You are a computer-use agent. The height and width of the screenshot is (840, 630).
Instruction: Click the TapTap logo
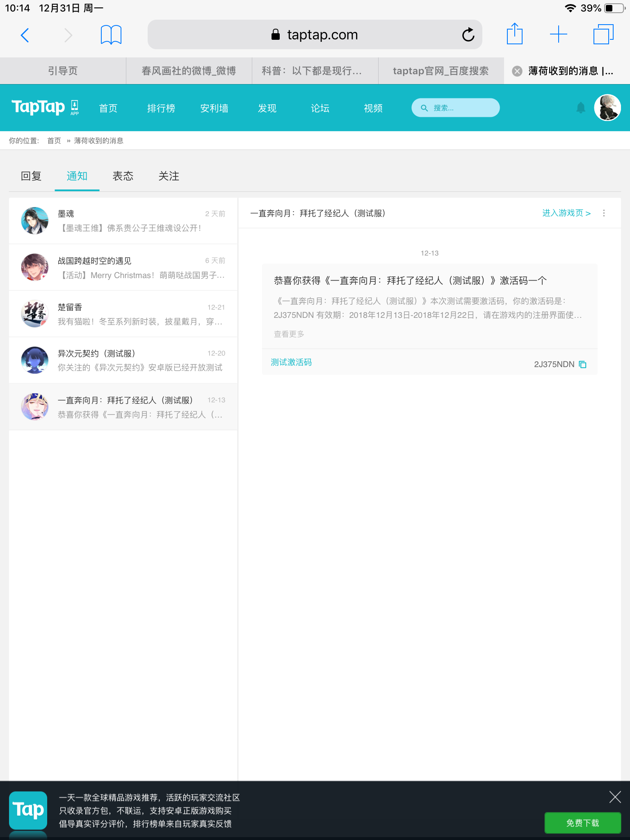point(38,107)
